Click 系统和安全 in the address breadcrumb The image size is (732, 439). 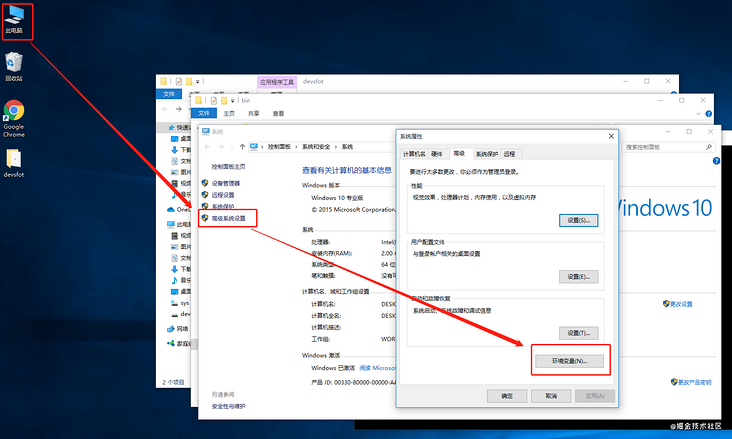coord(316,147)
